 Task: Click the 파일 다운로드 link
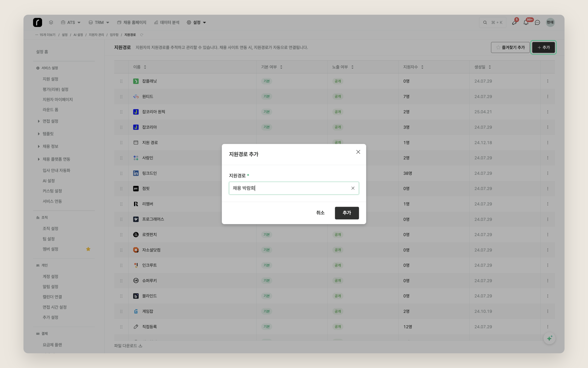[x=128, y=346]
